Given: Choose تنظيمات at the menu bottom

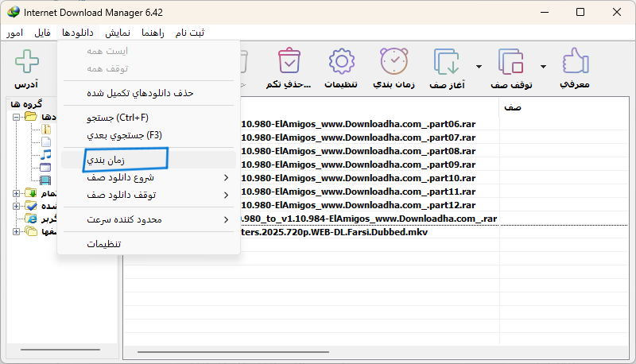Looking at the screenshot, I should [149, 244].
